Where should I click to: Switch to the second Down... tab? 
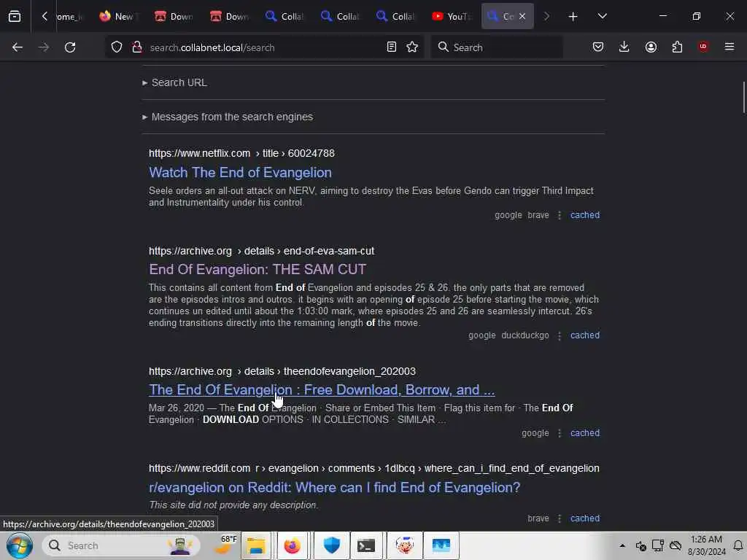coord(229,16)
